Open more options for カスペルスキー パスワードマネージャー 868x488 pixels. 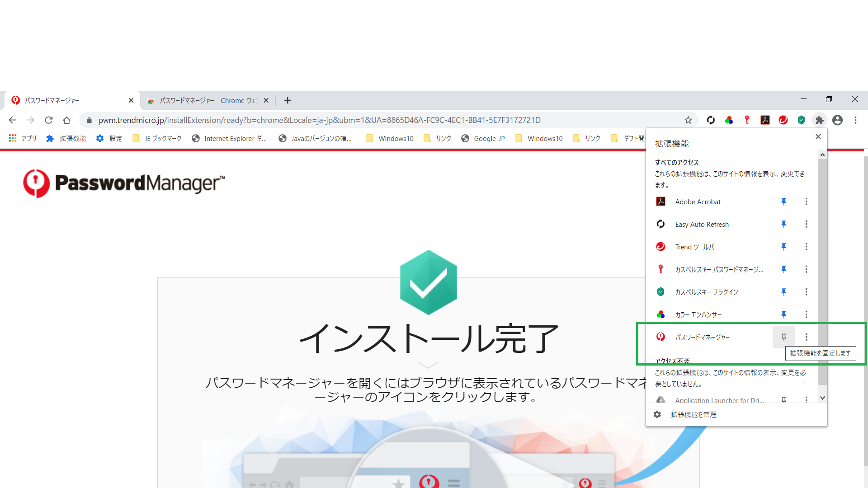pos(806,269)
